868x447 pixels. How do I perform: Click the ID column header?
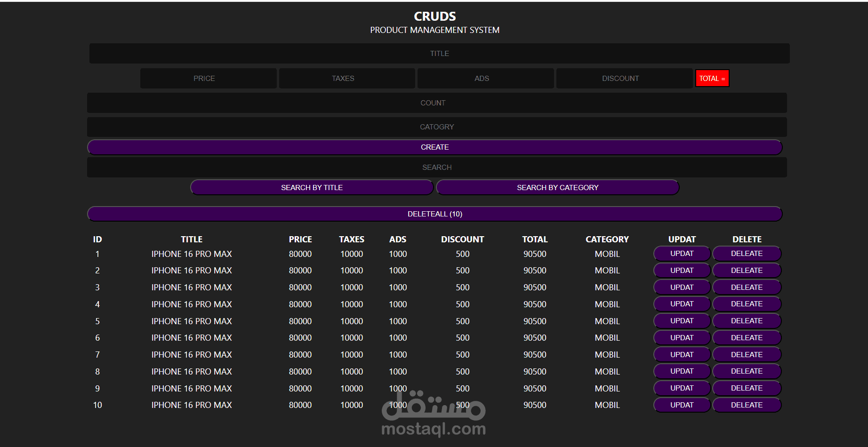97,239
